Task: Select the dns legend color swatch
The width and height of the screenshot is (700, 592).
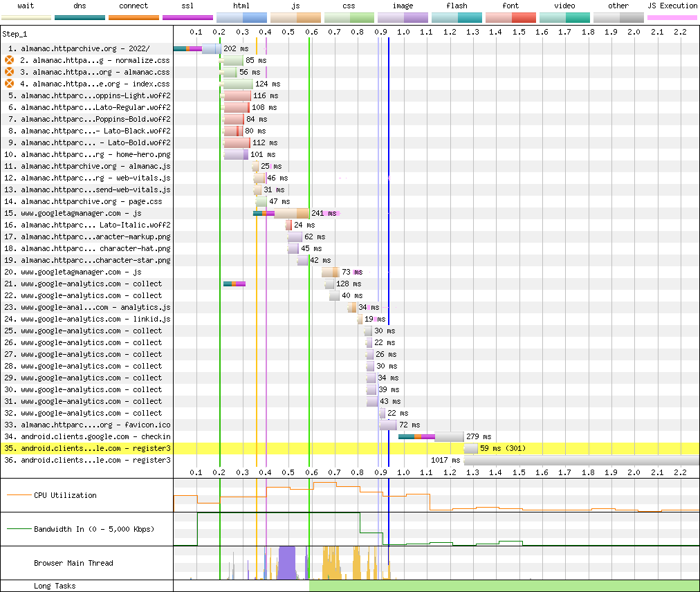Action: tap(80, 18)
